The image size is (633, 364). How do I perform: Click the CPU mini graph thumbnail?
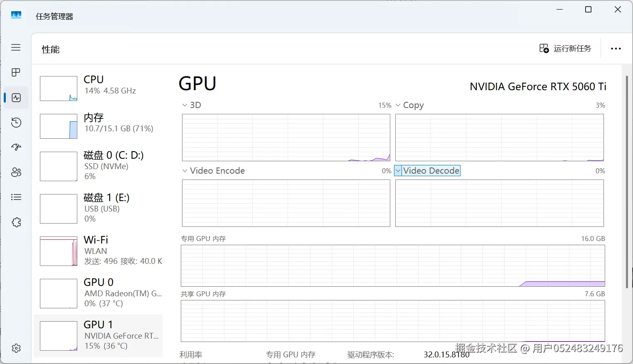click(x=59, y=89)
